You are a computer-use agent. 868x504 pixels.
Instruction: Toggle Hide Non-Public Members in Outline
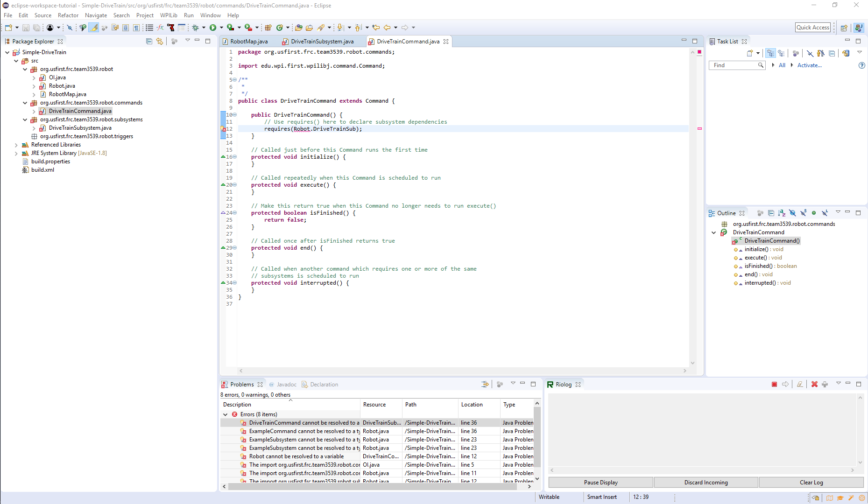(x=814, y=213)
